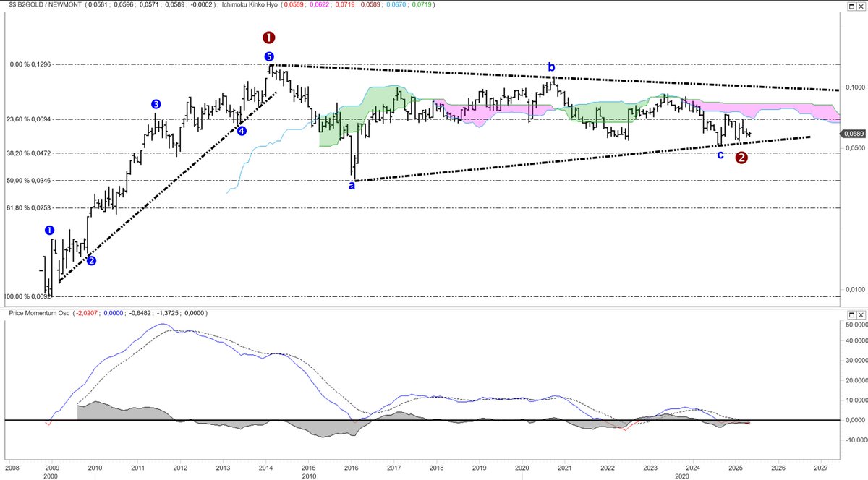This screenshot has height=480, width=868.
Task: Close the B2GOLD / NEWMONT price pane
Action: coord(861,5)
